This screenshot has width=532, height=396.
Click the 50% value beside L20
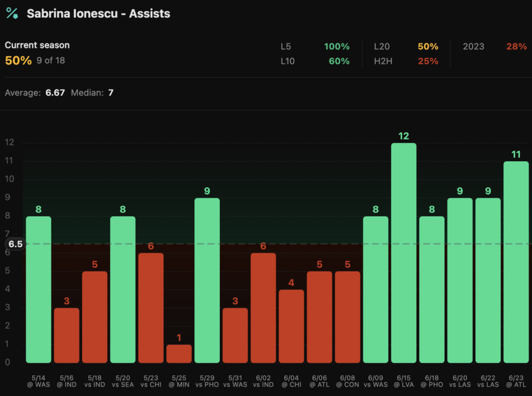428,46
